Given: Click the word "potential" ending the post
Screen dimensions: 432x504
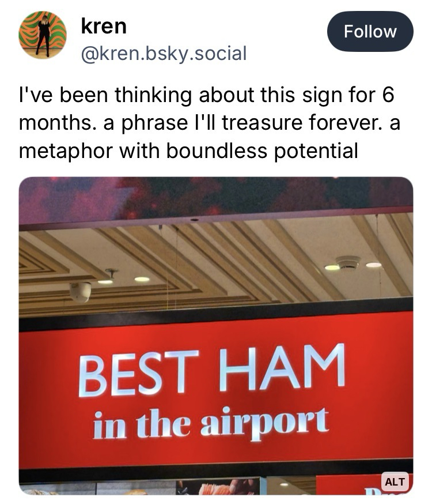Looking at the screenshot, I should coord(317,151).
